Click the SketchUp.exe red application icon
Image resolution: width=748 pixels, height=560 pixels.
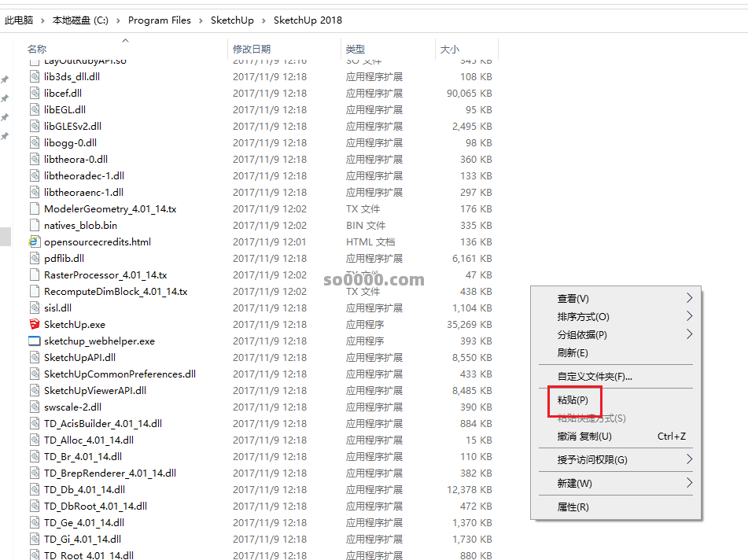click(x=35, y=324)
